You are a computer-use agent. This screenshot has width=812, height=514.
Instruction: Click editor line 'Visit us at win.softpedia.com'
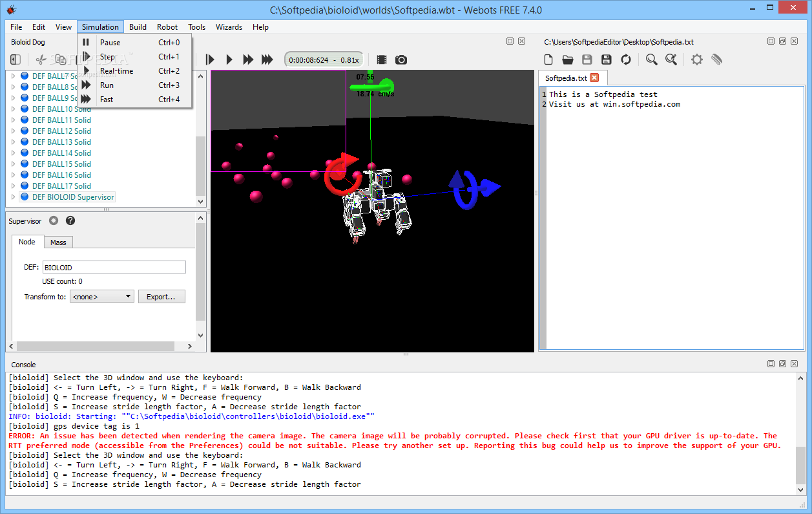tap(614, 104)
